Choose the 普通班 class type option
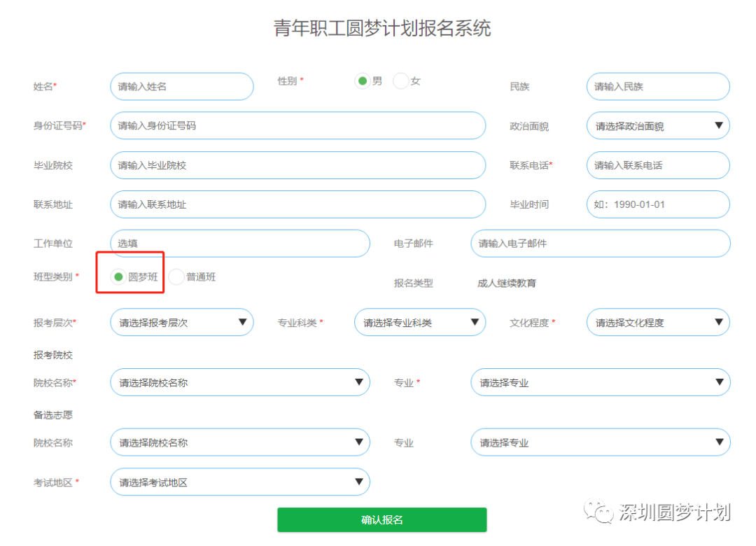This screenshot has width=756, height=546. [176, 276]
